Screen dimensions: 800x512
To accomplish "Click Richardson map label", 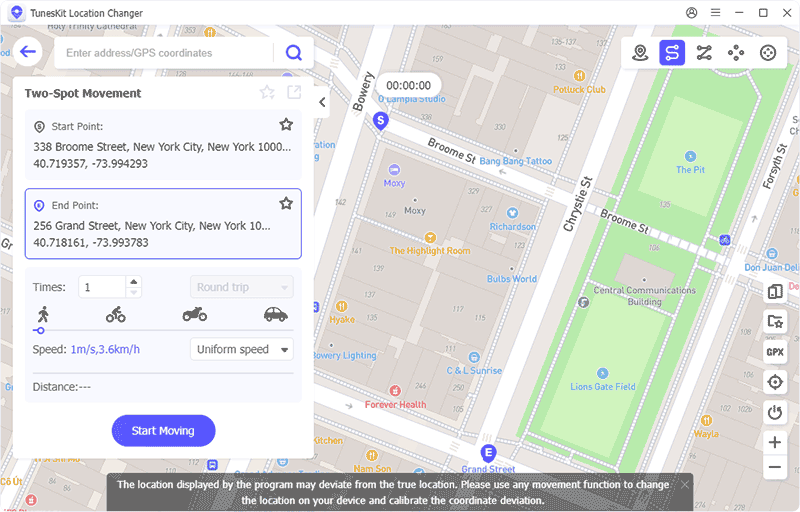I will click(x=513, y=226).
